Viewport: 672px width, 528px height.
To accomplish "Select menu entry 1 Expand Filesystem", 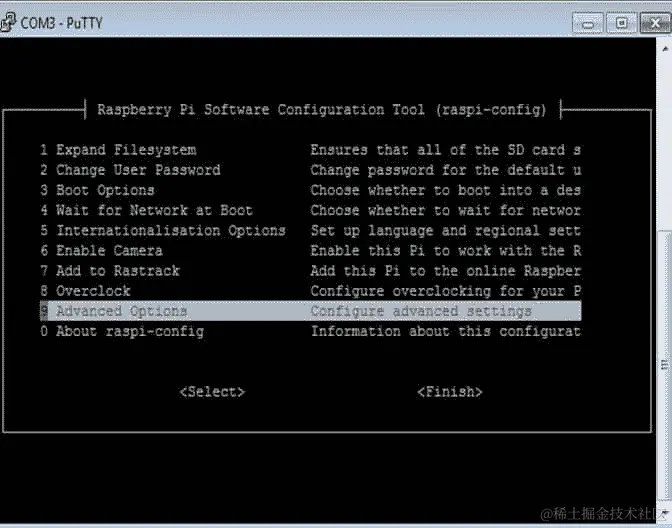I will 118,150.
